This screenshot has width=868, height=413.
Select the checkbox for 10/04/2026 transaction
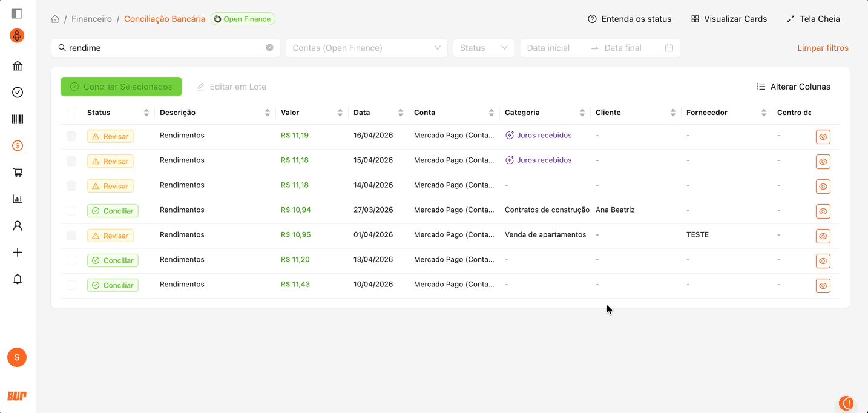tap(71, 285)
